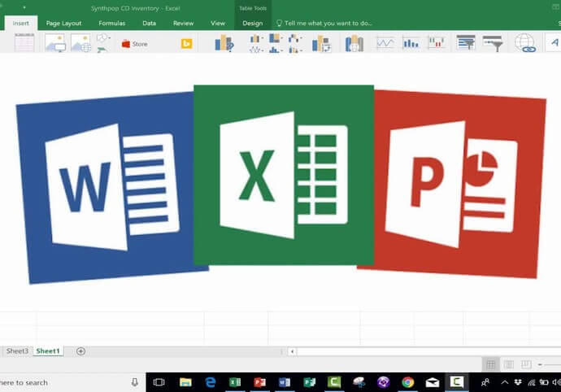Open the Formulas tab

pos(111,24)
